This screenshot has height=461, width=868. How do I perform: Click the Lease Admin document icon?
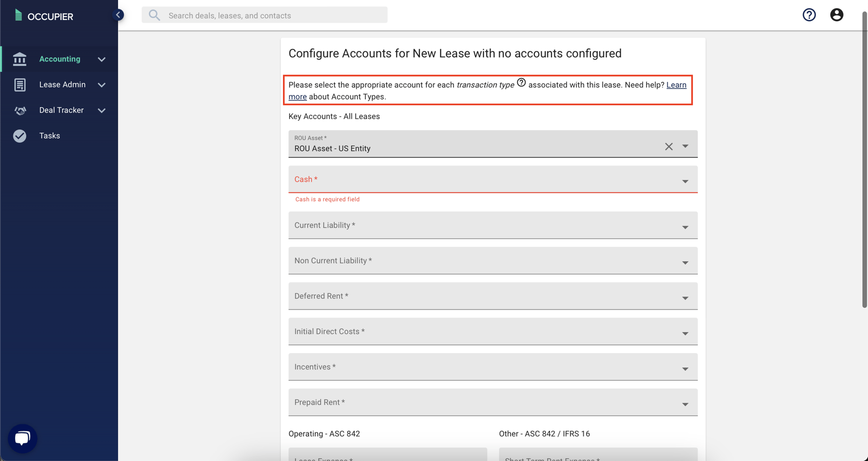pos(20,85)
